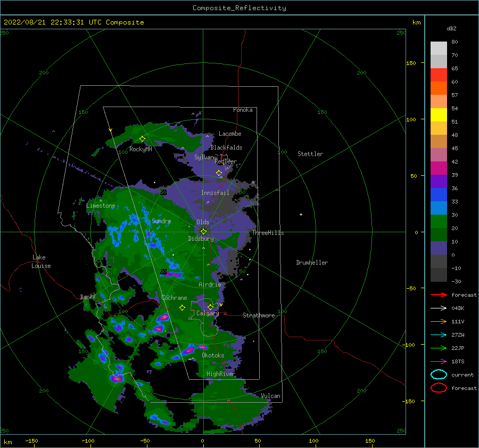Click the -150 tick on bottom axis
This screenshot has width=479, height=448.
(31, 441)
